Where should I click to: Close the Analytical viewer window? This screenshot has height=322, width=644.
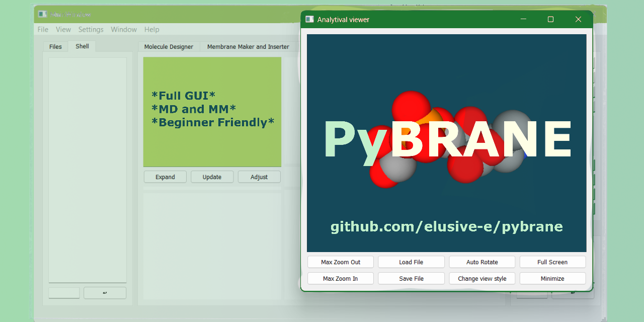pyautogui.click(x=578, y=20)
